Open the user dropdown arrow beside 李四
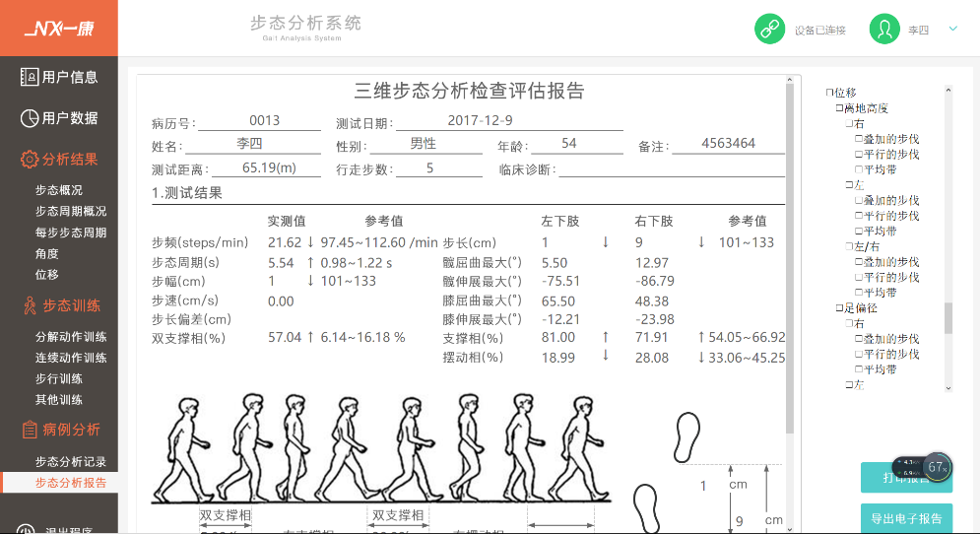980x534 pixels. [x=952, y=29]
